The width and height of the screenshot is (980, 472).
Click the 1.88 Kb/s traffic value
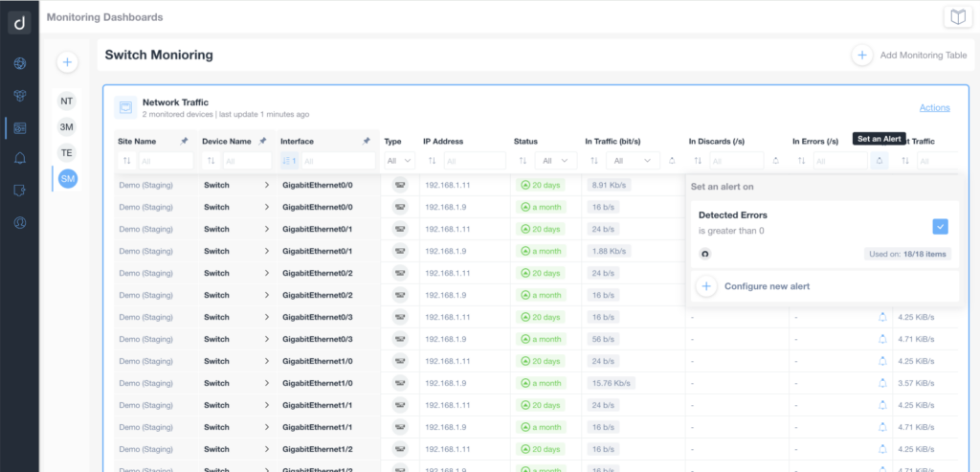[609, 251]
